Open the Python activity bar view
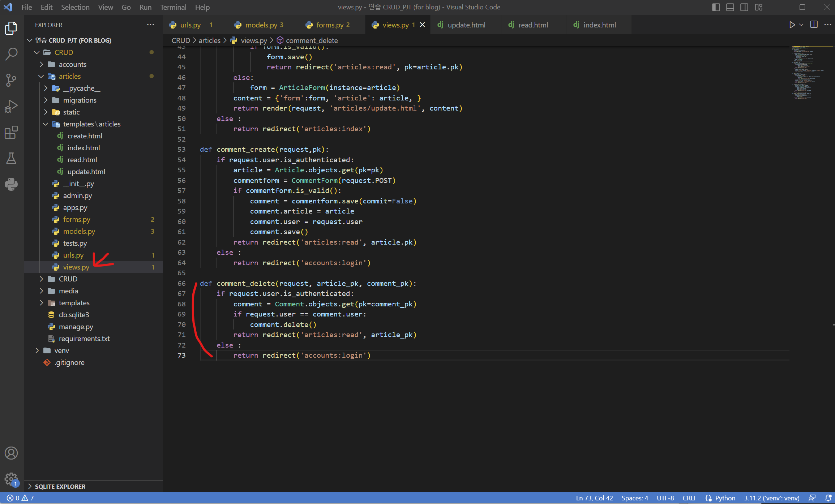Screen dimensions: 835x504 point(11,184)
